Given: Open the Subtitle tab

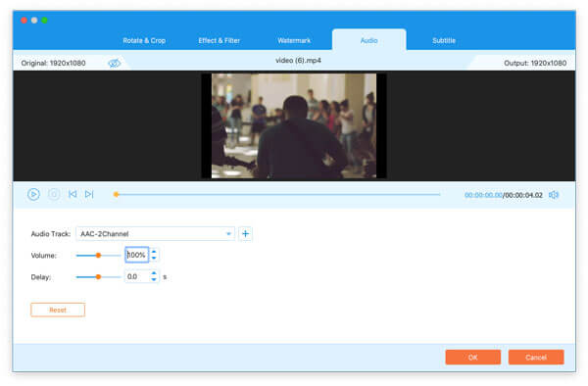Looking at the screenshot, I should pos(444,40).
